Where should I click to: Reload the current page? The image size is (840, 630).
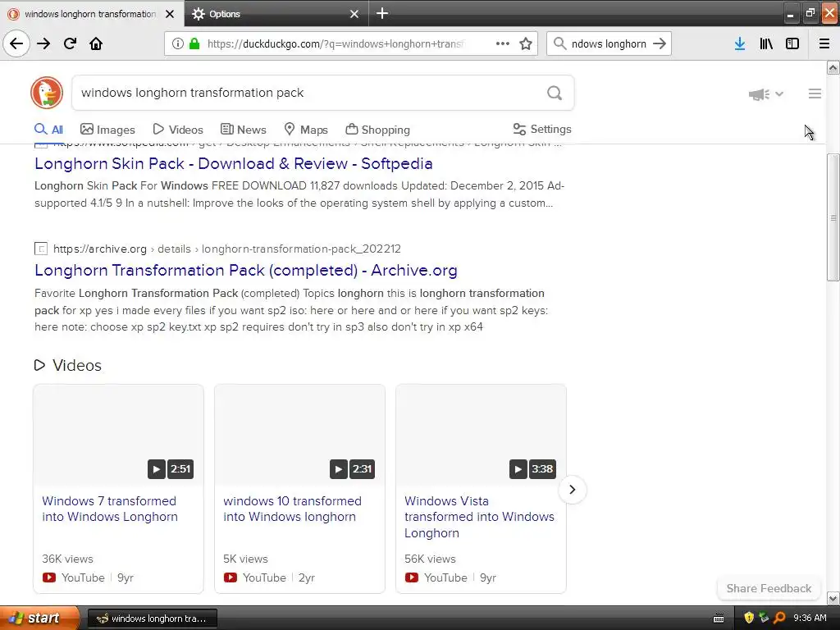(x=71, y=43)
